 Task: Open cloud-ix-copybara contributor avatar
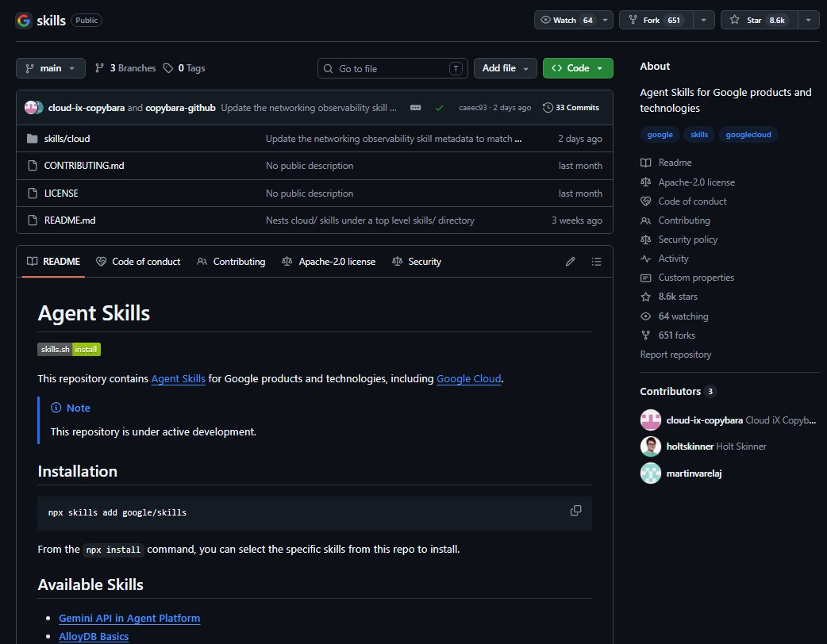(x=650, y=420)
